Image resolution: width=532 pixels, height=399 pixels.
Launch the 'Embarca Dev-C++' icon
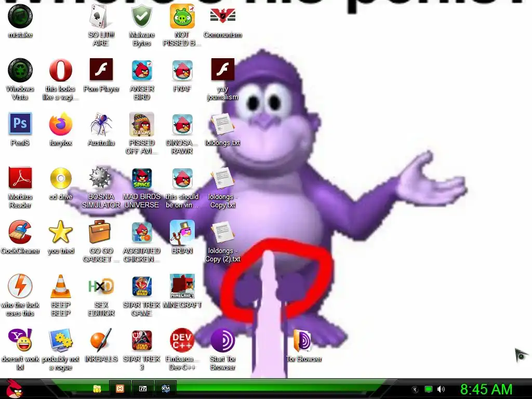182,340
